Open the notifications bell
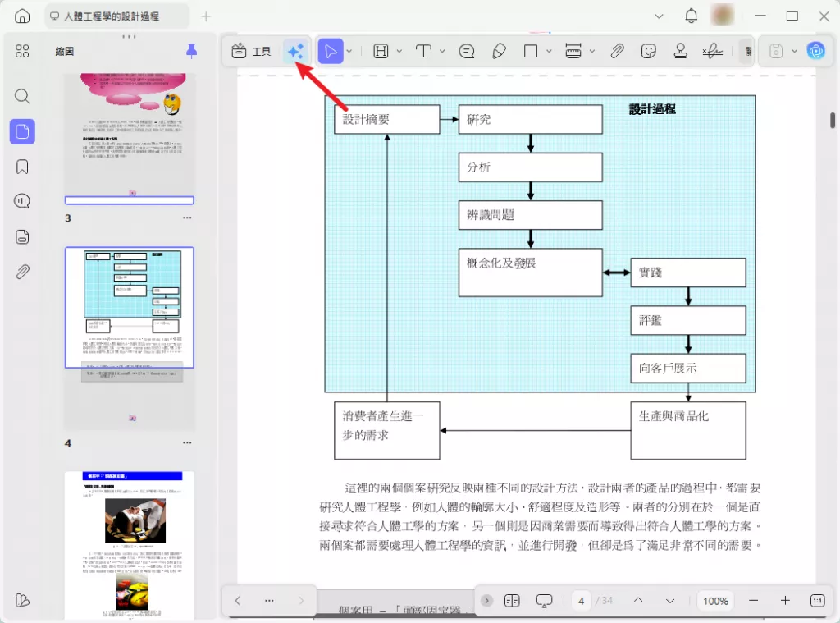The height and width of the screenshot is (623, 840). [691, 16]
